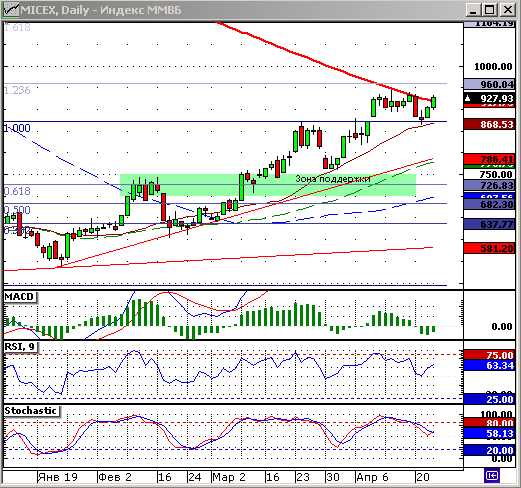Click the scroll-to-end button at bottom right
Viewport: 521px width, 488px height.
click(491, 475)
